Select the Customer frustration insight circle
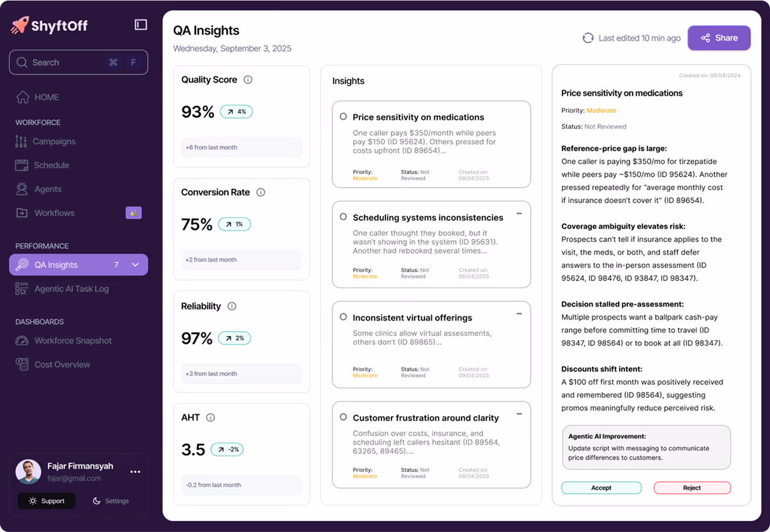 [343, 418]
